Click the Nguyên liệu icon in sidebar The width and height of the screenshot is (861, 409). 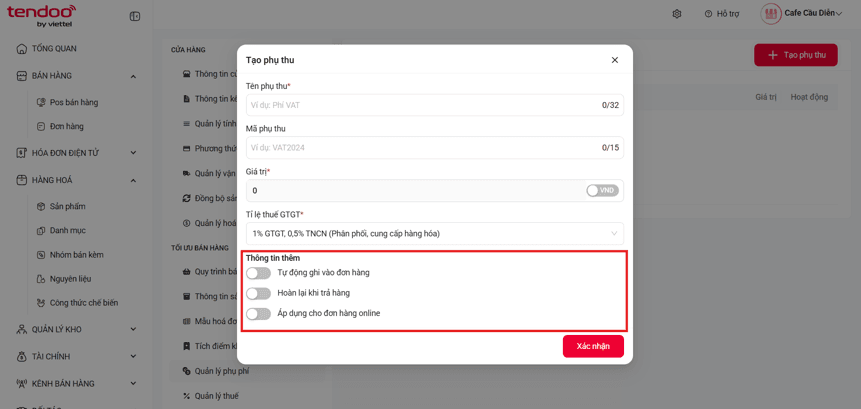pos(40,279)
